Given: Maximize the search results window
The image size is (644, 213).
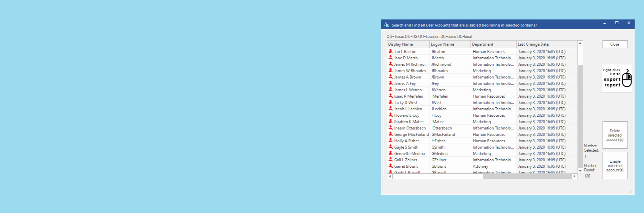Looking at the screenshot, I should tap(616, 23).
